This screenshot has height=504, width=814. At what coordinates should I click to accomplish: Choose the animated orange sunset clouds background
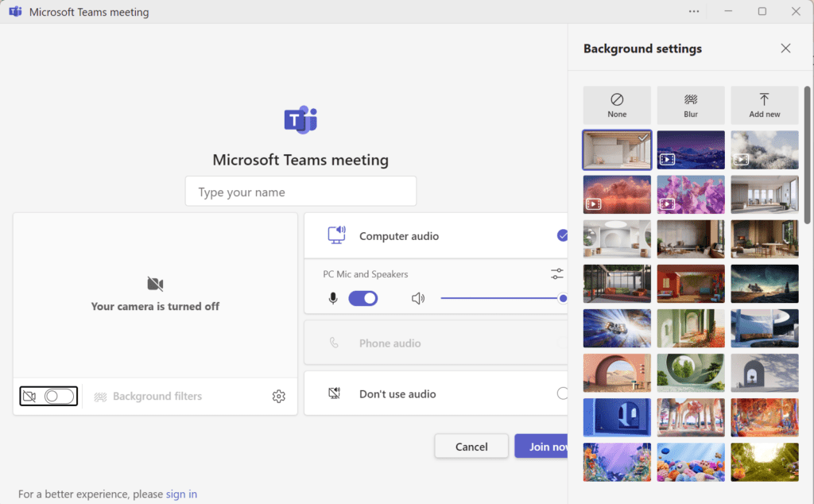click(617, 195)
